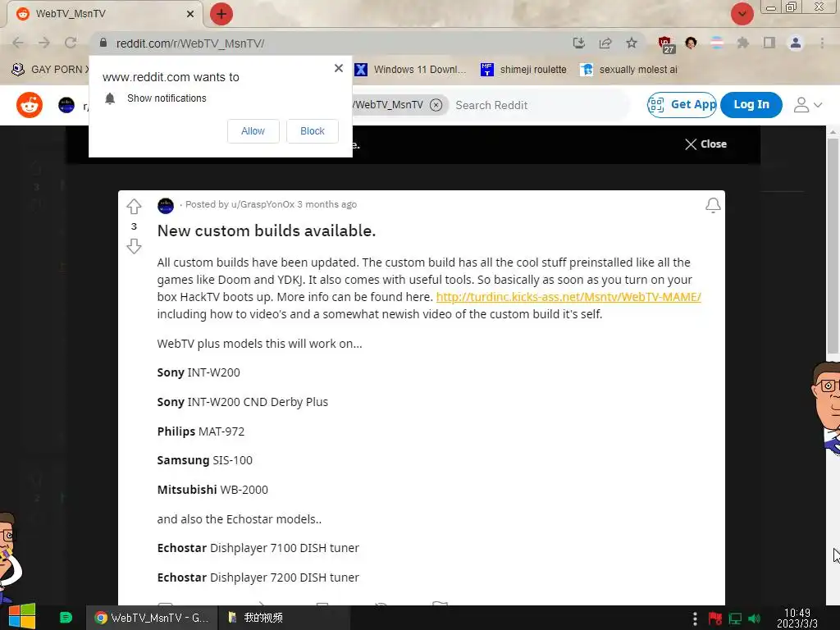Remove the WebTV_MsnTV search filter chip
This screenshot has height=630, width=840.
tap(436, 105)
